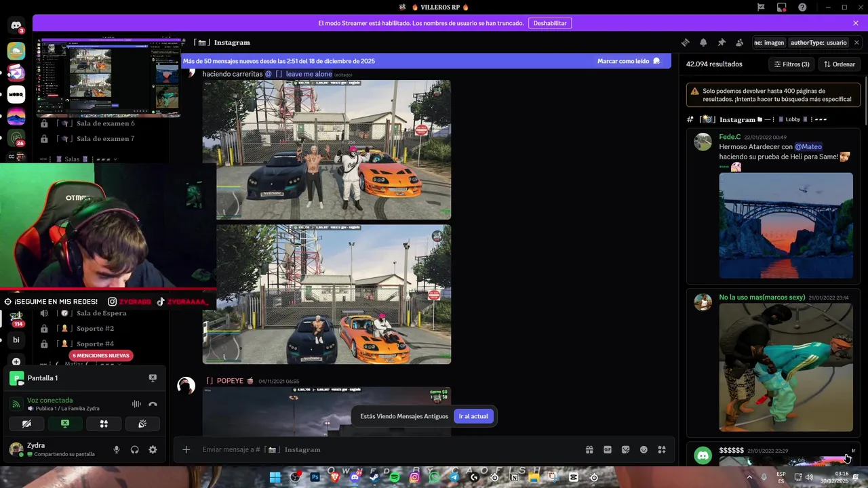This screenshot has height=488, width=868.
Task: Open the bi server icon
Action: pyautogui.click(x=16, y=340)
